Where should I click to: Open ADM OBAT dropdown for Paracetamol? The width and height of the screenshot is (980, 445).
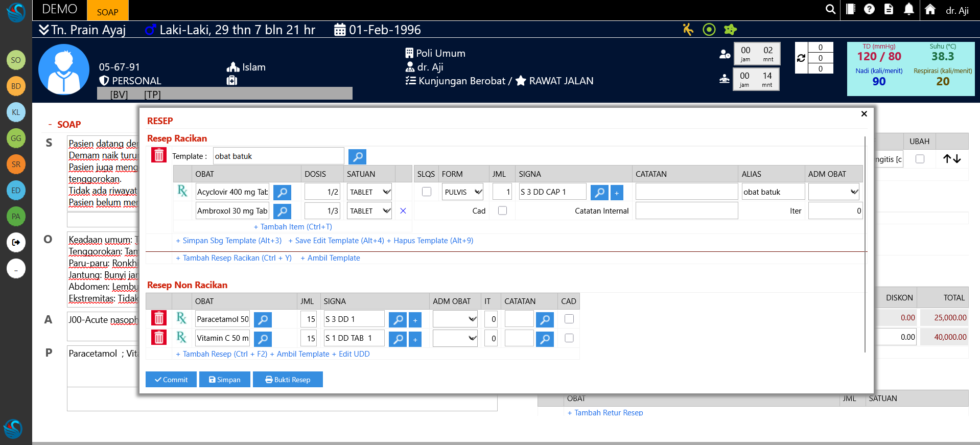pos(455,319)
